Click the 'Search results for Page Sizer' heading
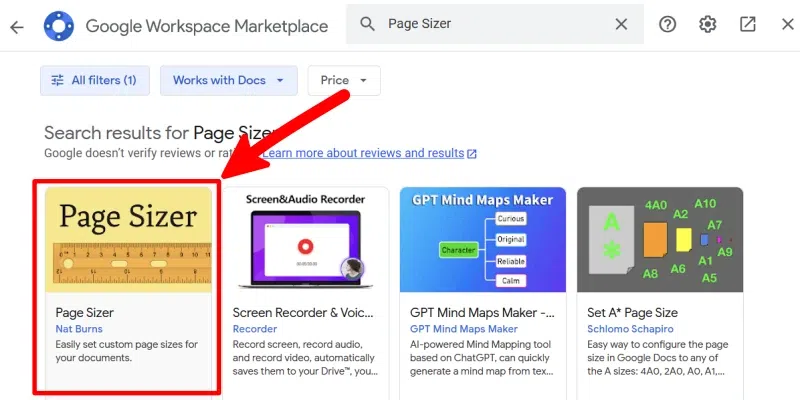Viewport: 800px width, 400px height. click(159, 133)
